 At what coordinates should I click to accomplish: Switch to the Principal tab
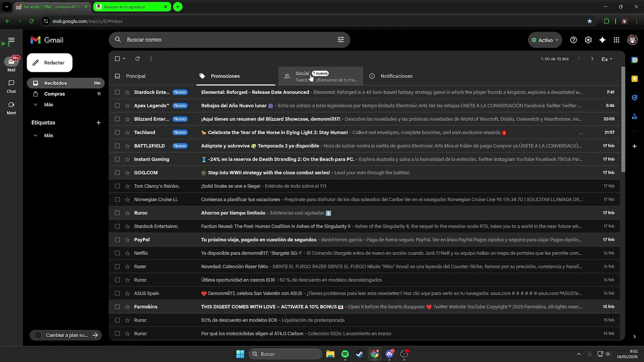152,76
